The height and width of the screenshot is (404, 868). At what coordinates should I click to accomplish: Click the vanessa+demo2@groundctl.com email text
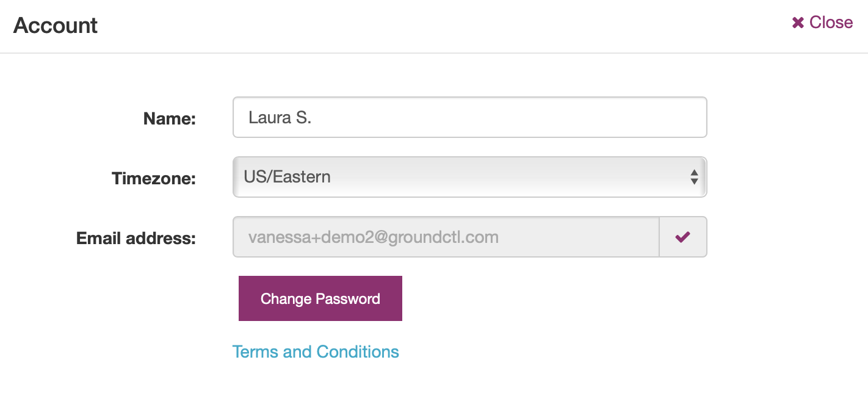coord(374,237)
